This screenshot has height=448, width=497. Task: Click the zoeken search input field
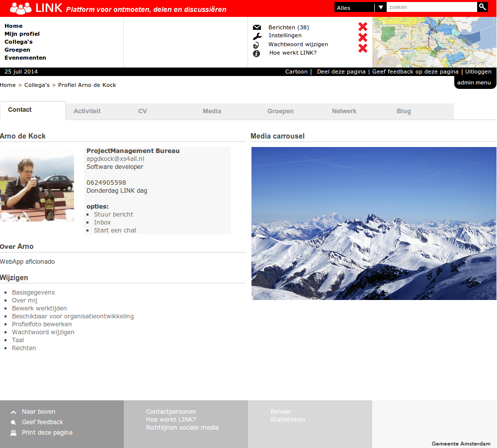431,7
